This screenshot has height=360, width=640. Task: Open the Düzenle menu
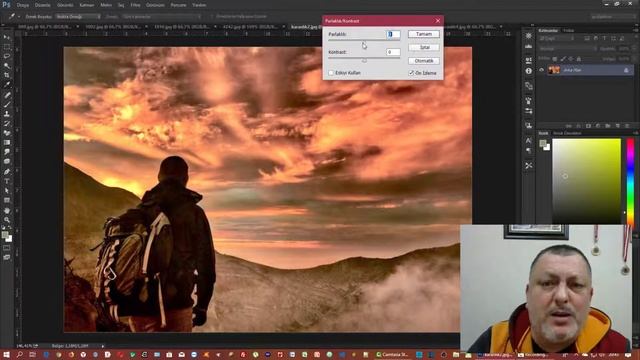pos(42,5)
